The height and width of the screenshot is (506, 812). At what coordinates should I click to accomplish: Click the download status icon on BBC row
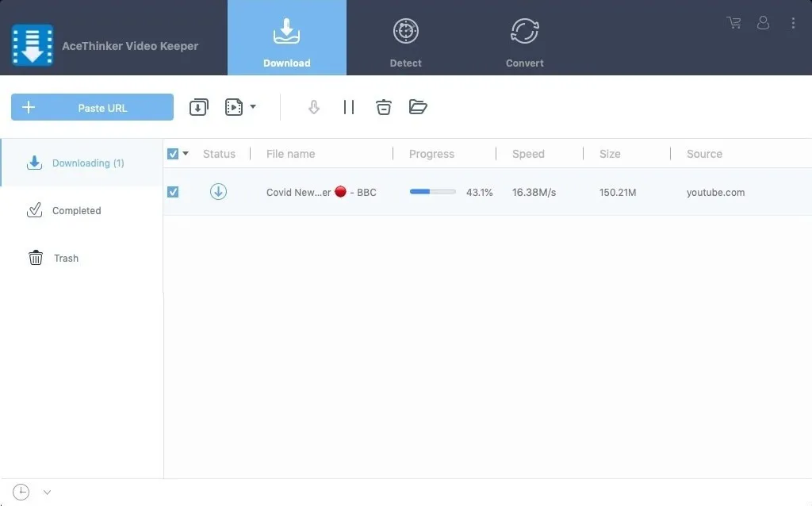click(218, 191)
